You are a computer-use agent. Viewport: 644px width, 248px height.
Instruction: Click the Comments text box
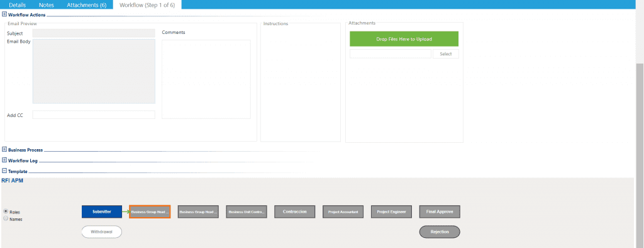[206, 79]
